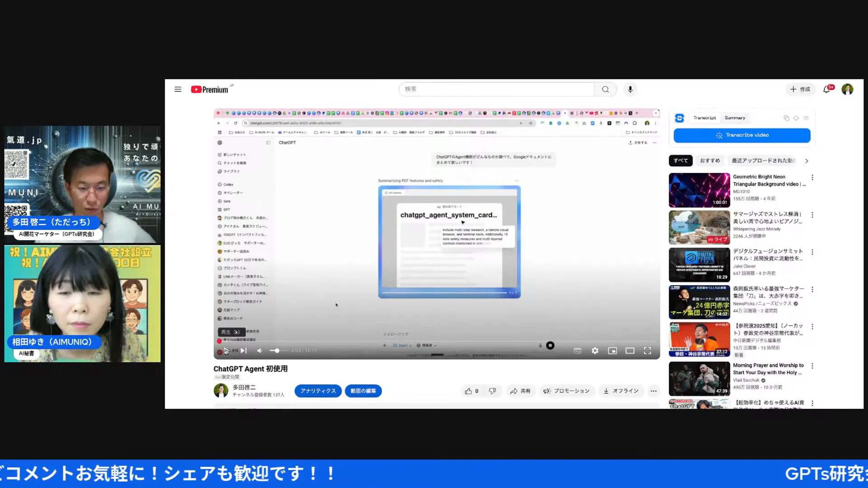
Task: Show more filter chips with right chevron
Action: (x=807, y=161)
